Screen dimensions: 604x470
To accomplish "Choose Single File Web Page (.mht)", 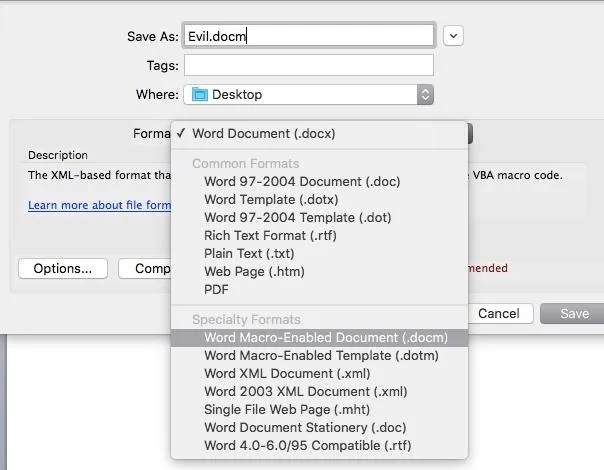I will [x=319, y=410].
